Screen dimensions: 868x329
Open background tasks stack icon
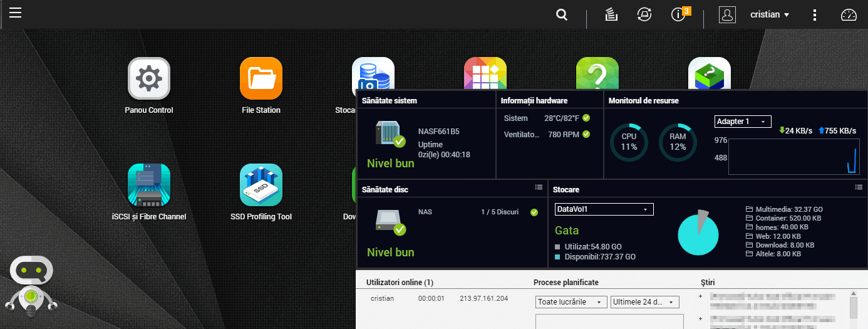point(611,14)
